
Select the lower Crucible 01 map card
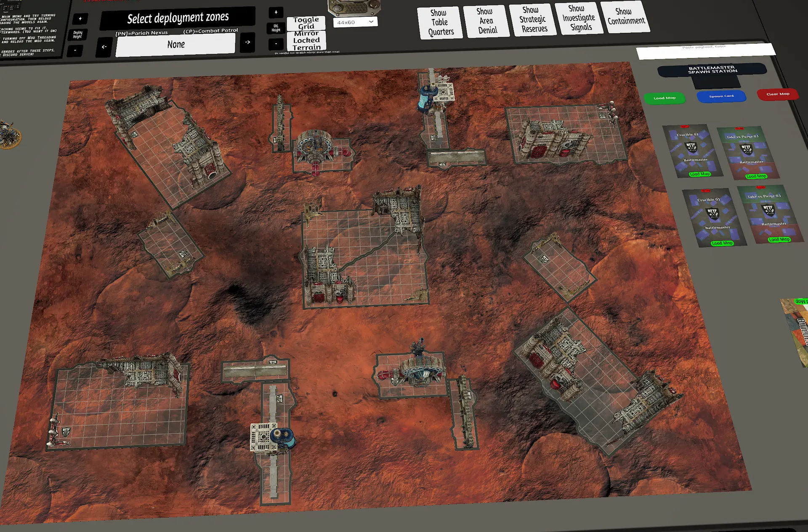(714, 217)
